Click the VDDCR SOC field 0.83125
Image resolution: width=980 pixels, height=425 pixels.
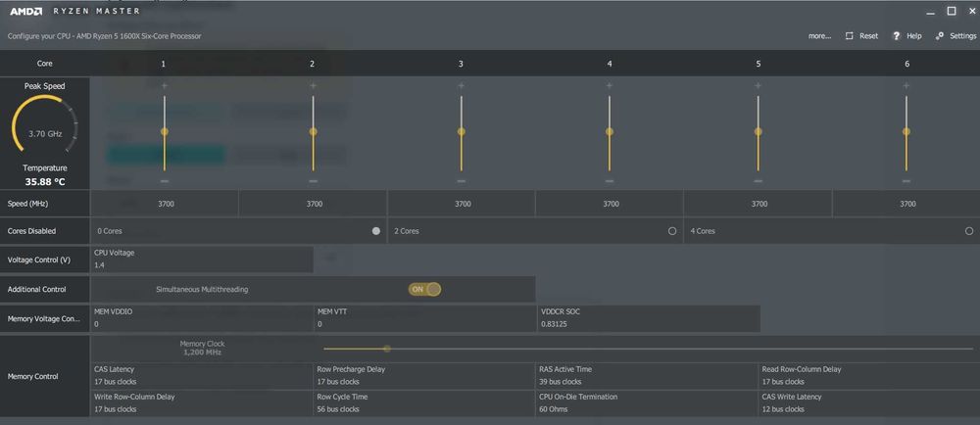tap(649, 318)
